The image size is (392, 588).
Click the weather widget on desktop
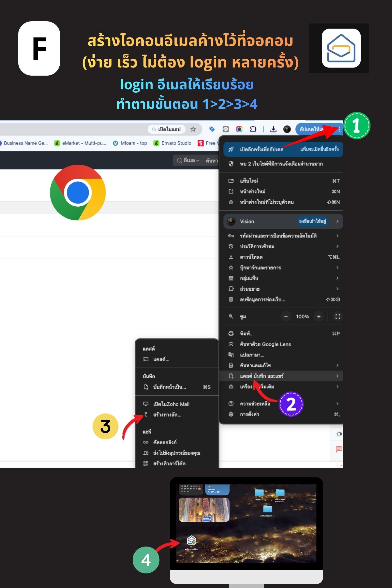tap(217, 490)
